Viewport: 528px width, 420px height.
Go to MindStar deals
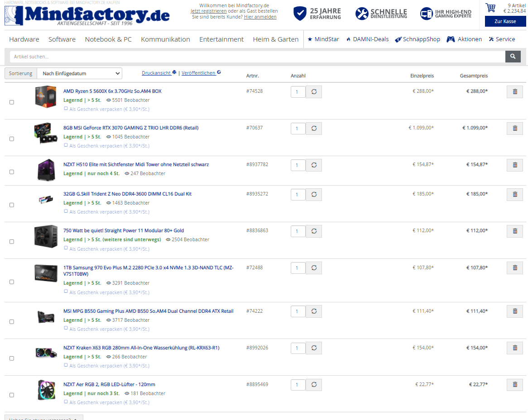pyautogui.click(x=323, y=39)
